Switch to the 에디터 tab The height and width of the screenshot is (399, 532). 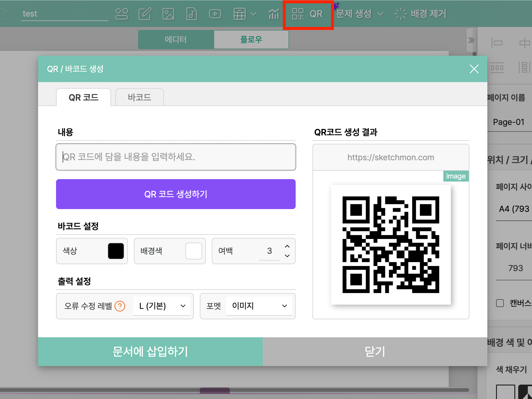coord(176,40)
